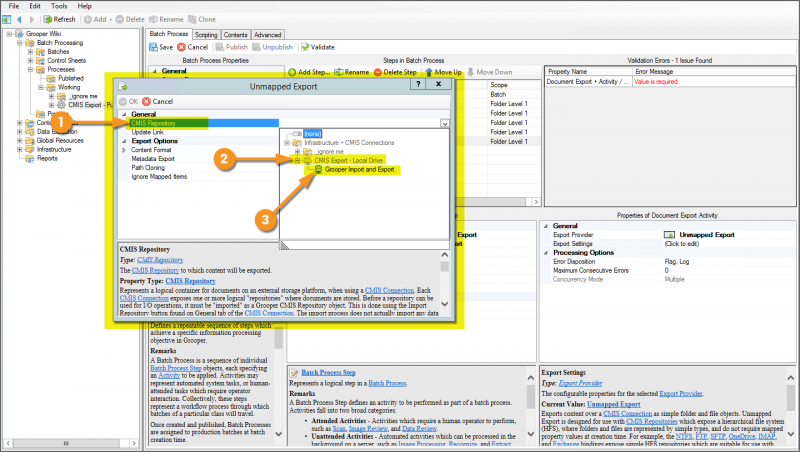Click the Unpublish button
Viewport: 800px width, 452px height.
[x=272, y=47]
